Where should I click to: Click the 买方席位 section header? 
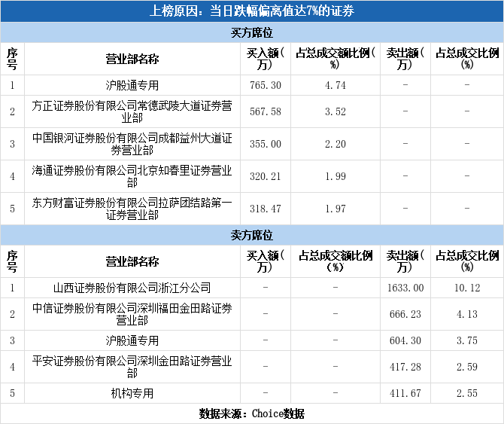(x=252, y=32)
